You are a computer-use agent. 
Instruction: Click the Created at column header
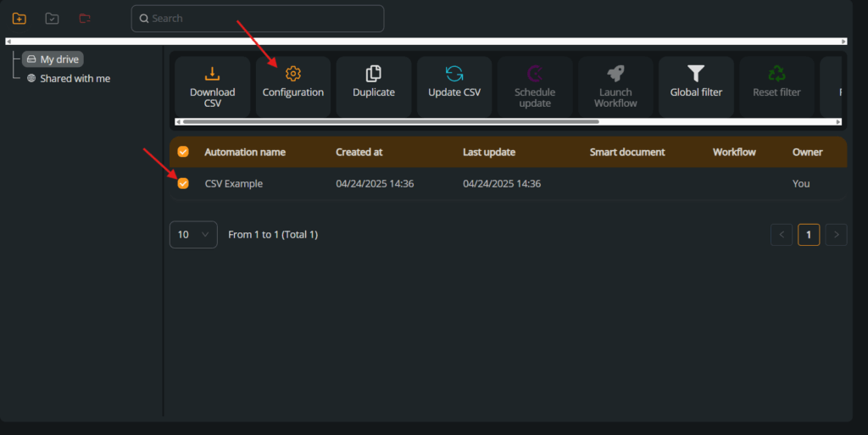click(x=359, y=152)
